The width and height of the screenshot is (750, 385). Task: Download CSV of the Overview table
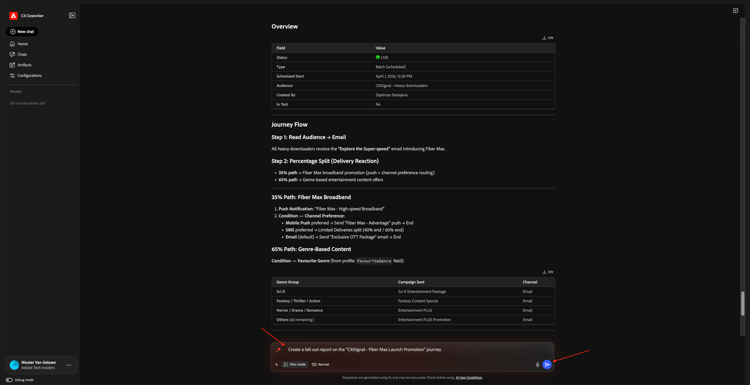coord(548,38)
